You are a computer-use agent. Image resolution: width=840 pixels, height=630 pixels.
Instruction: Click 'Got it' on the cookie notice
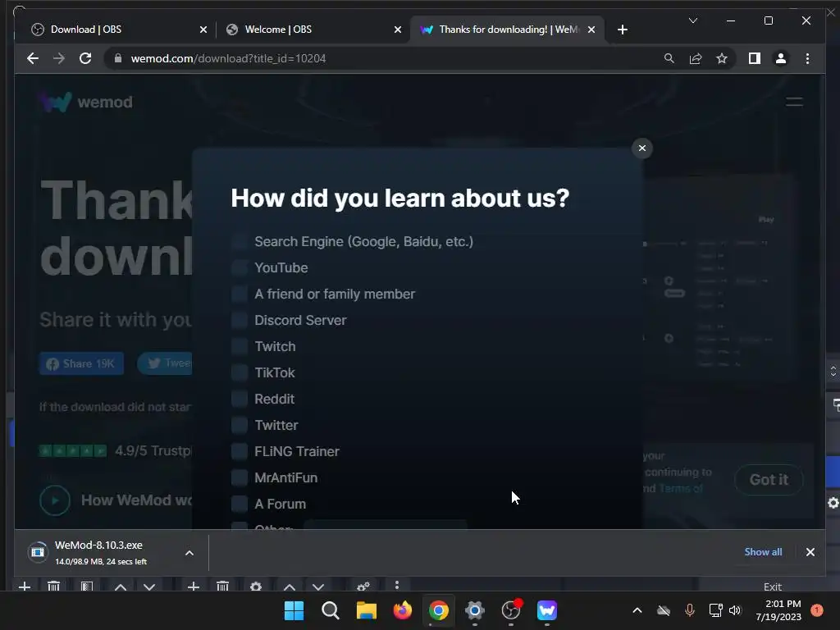tap(769, 479)
